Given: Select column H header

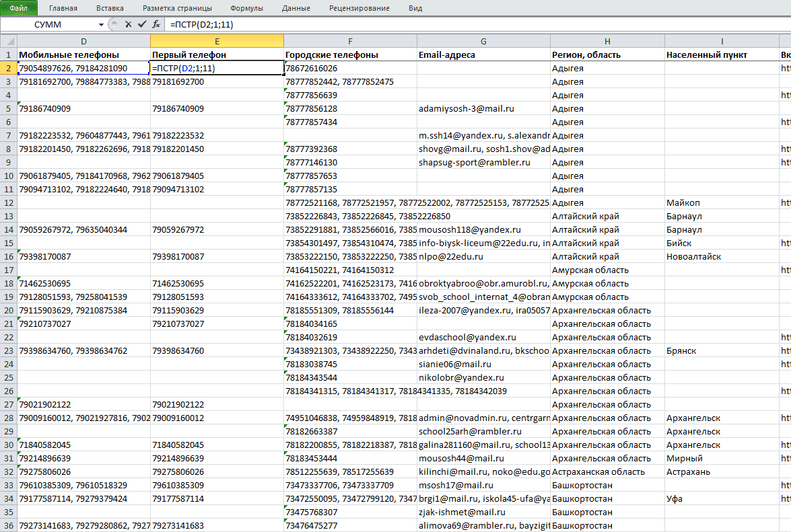Looking at the screenshot, I should 607,41.
